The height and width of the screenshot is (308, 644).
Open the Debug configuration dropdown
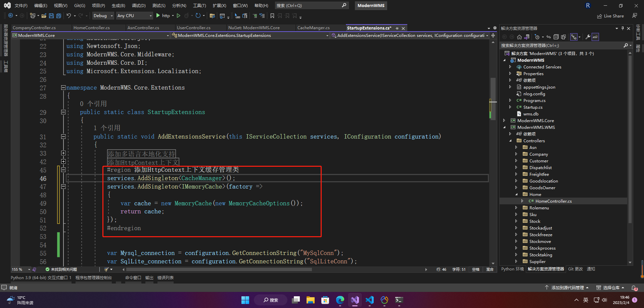pyautogui.click(x=103, y=15)
